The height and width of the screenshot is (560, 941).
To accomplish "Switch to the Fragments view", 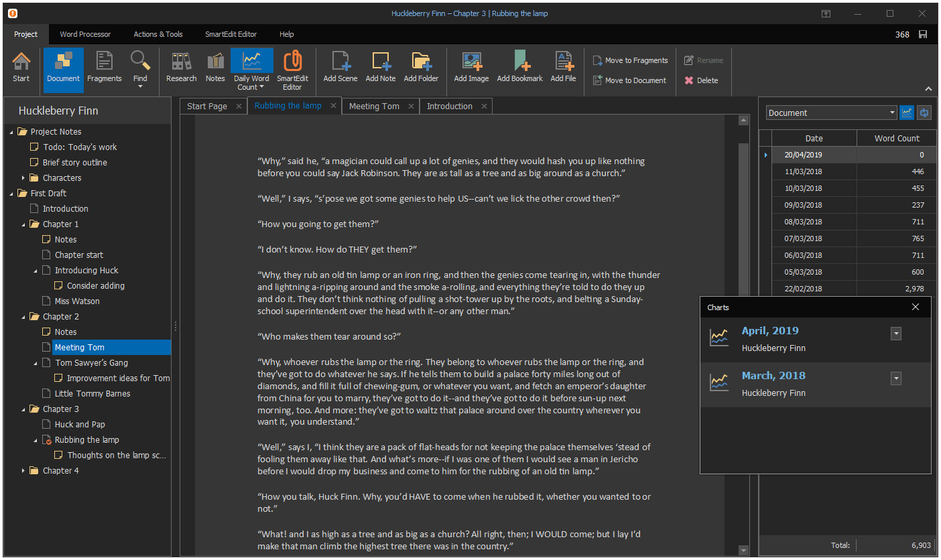I will coord(104,67).
